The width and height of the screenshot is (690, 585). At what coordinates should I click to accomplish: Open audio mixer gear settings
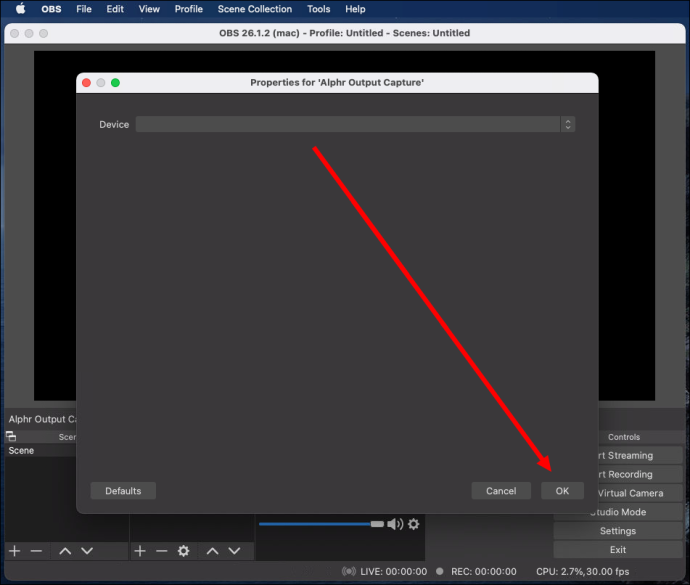click(x=414, y=524)
